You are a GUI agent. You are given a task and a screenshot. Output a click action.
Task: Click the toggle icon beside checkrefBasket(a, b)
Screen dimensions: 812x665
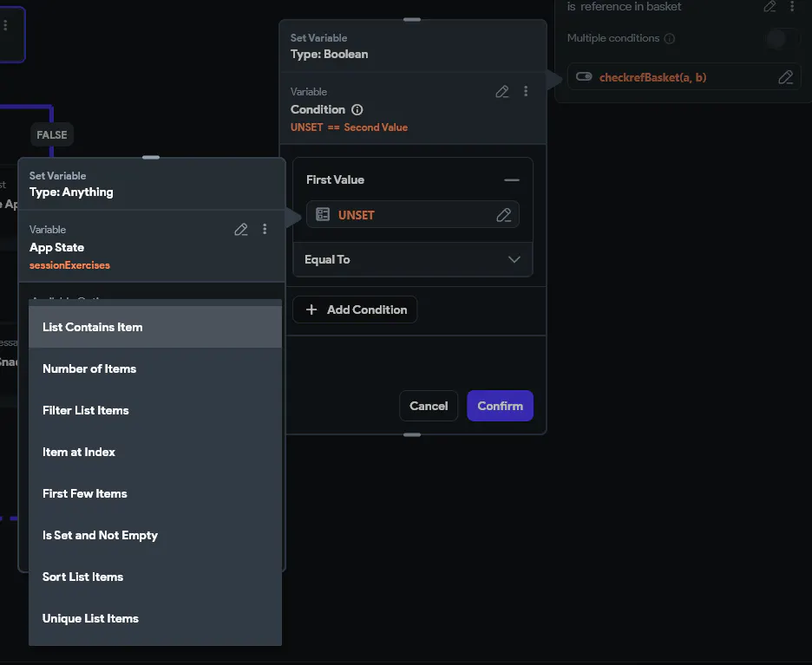pyautogui.click(x=584, y=76)
